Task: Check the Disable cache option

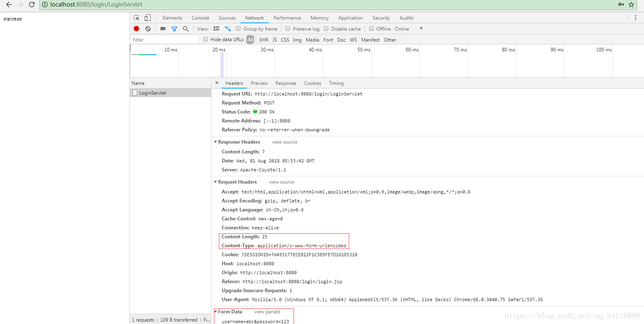Action: (x=326, y=29)
